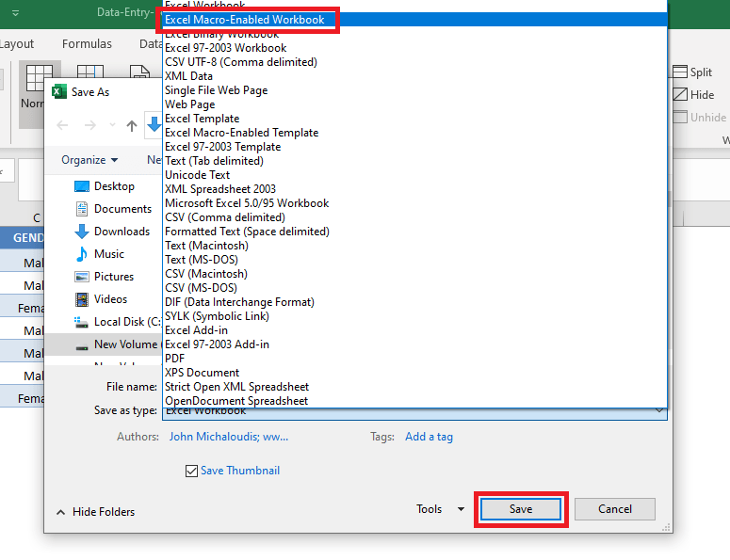Add a tag to the file
Viewport: 730px width, 560px height.
(429, 437)
